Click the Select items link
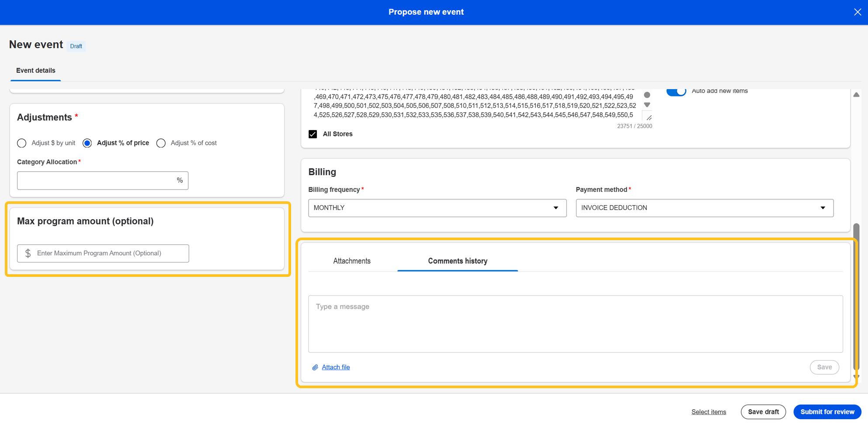 [x=708, y=412]
